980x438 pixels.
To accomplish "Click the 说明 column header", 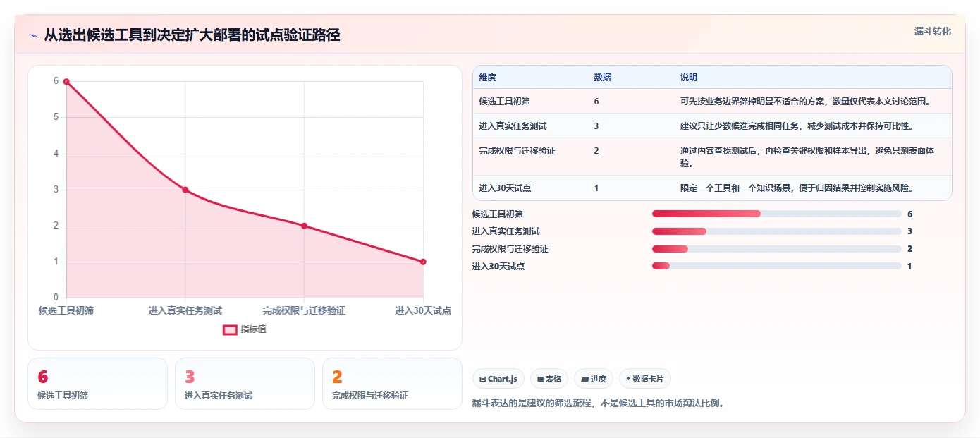I will tap(689, 78).
